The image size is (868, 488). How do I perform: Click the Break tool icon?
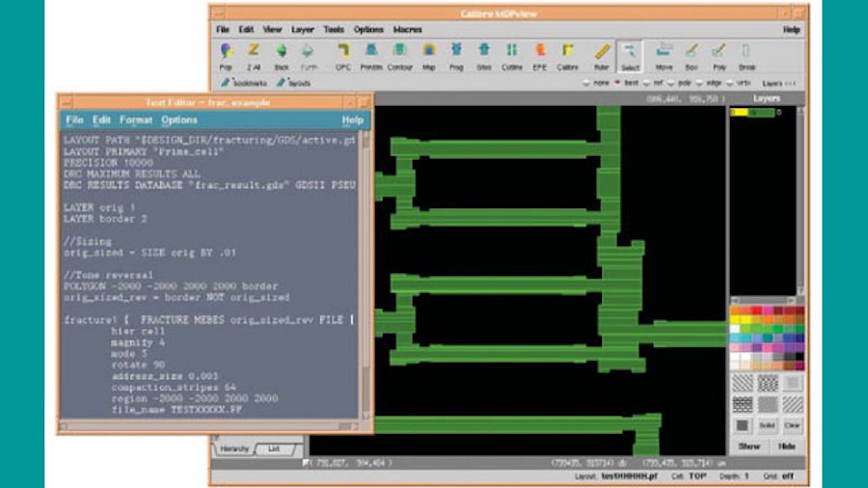746,57
